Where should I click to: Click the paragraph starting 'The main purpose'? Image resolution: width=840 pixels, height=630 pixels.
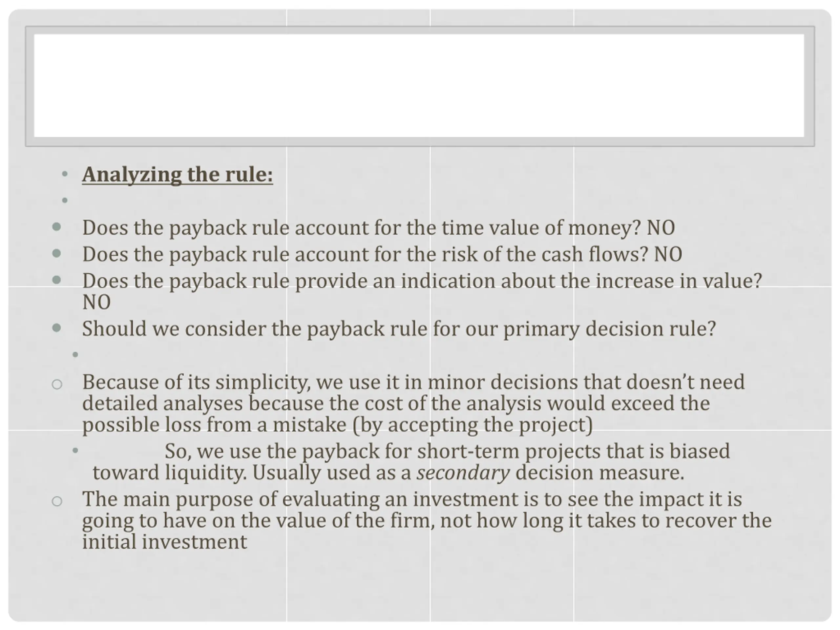(x=427, y=520)
